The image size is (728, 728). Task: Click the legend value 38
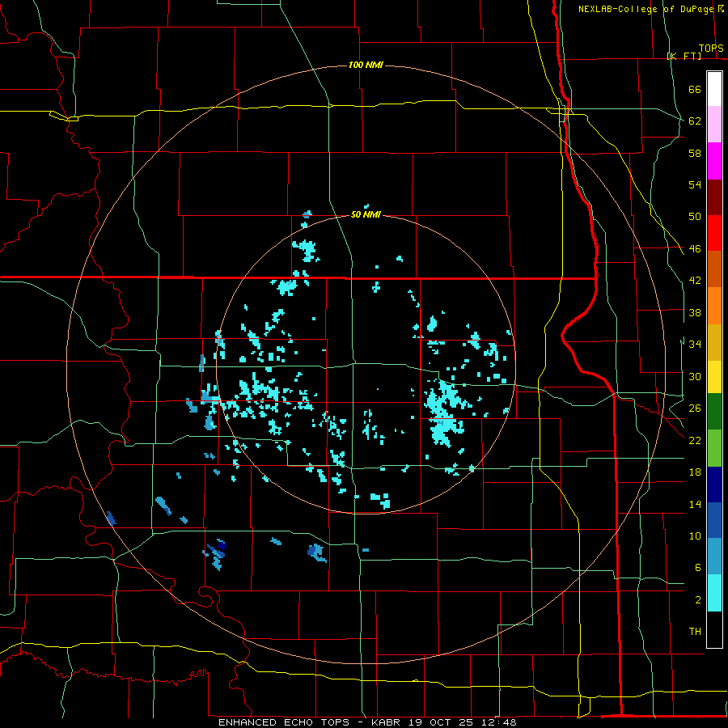coord(695,312)
